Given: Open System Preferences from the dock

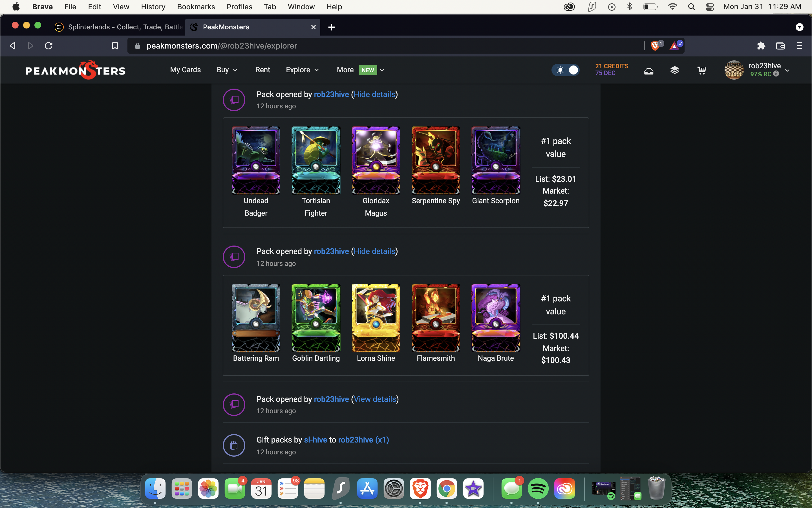Looking at the screenshot, I should [394, 489].
